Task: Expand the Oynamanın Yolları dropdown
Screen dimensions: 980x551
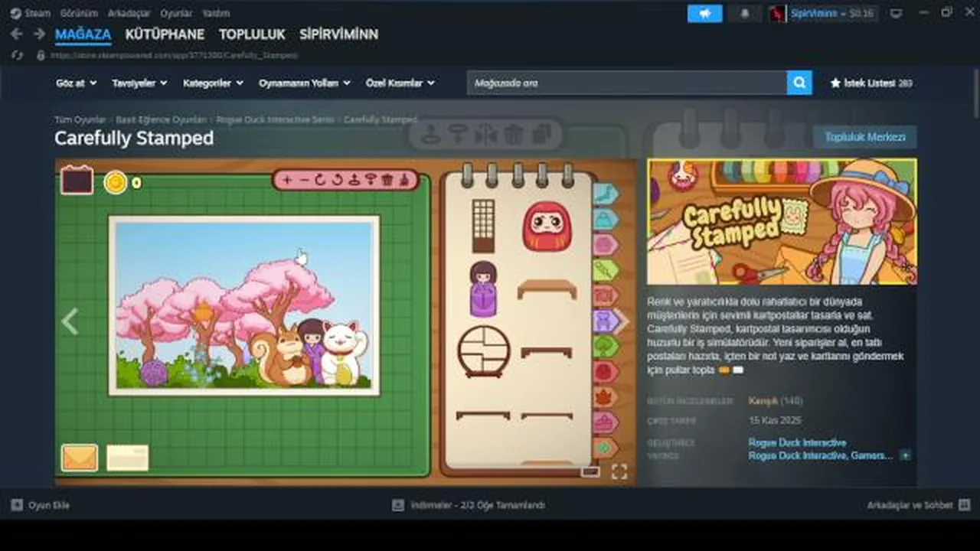Action: pos(305,83)
